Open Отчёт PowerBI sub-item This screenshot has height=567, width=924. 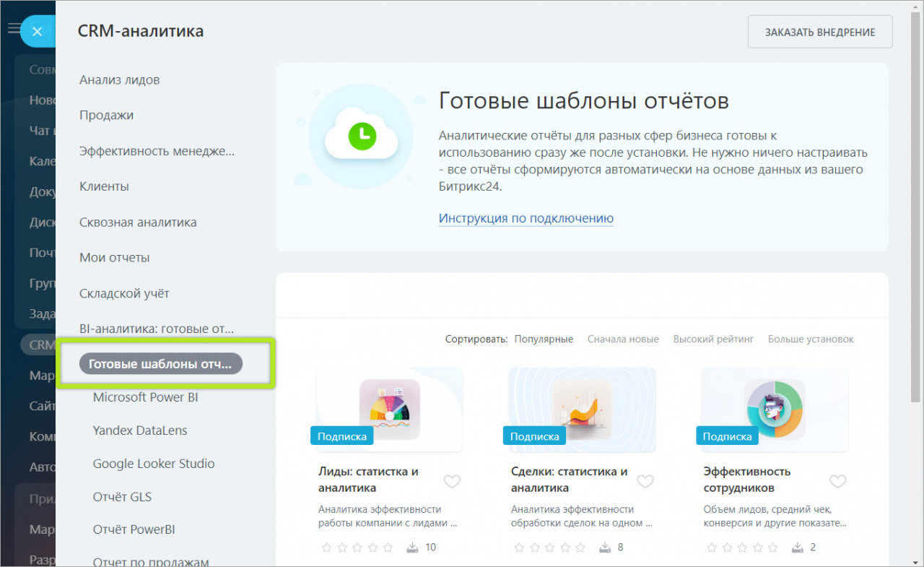pyautogui.click(x=134, y=529)
